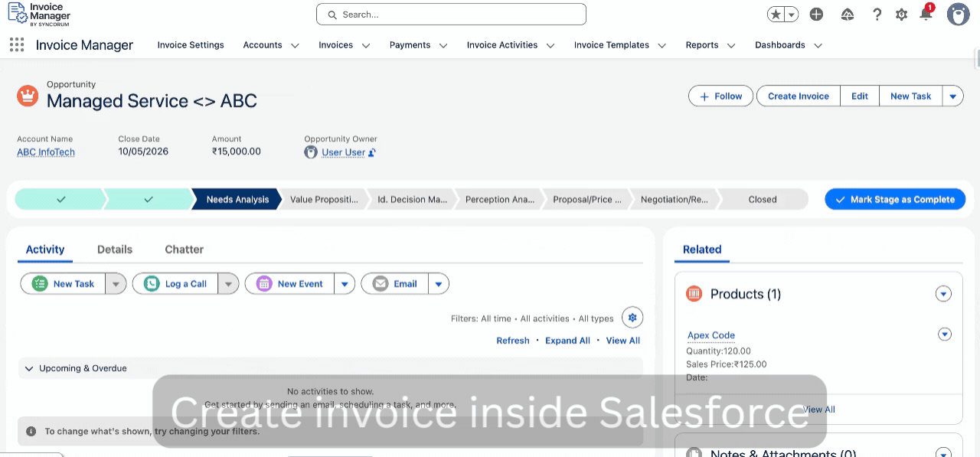980x457 pixels.
Task: Expand the Dashboards menu chevron
Action: click(x=818, y=46)
